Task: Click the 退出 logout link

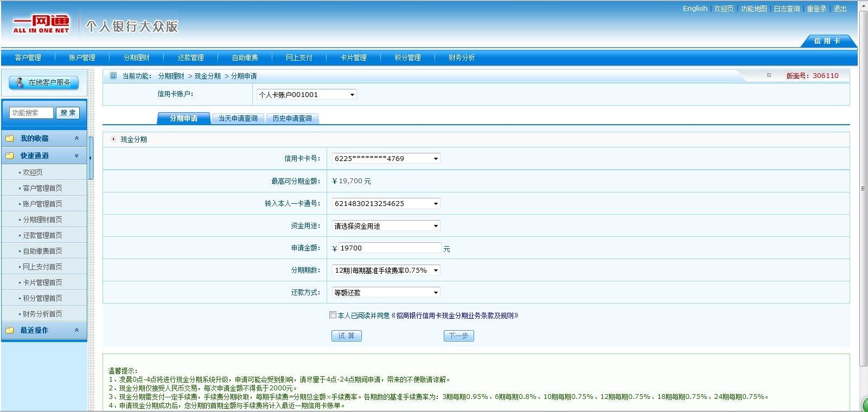Action: point(840,9)
